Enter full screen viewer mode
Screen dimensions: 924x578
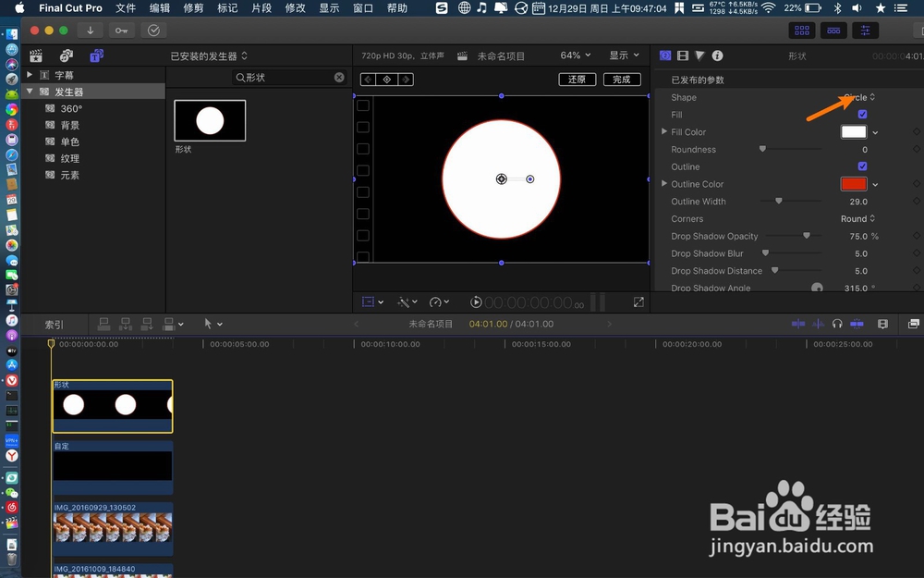tap(638, 302)
